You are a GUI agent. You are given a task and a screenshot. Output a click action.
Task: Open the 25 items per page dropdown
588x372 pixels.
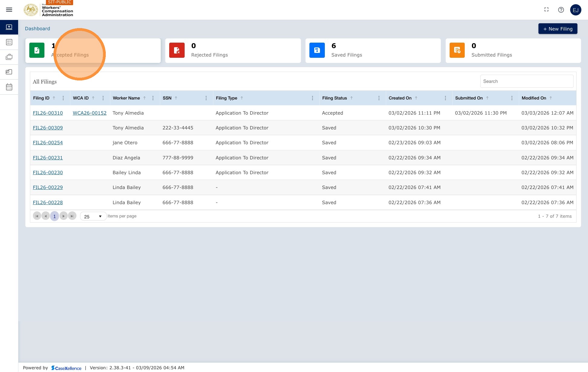coord(93,216)
